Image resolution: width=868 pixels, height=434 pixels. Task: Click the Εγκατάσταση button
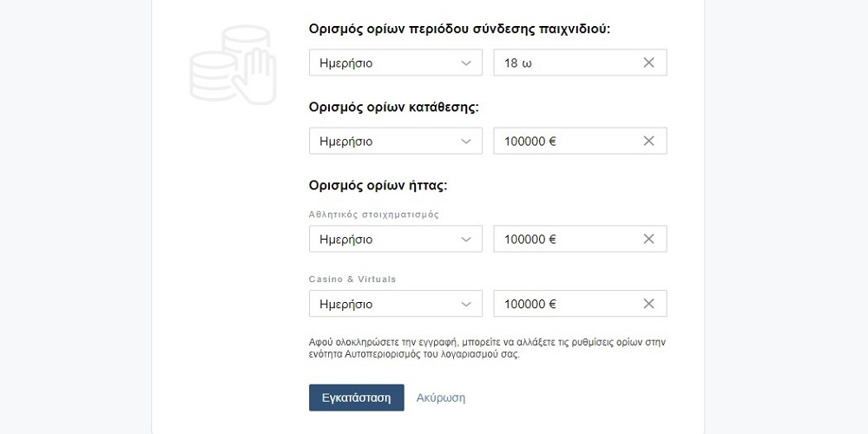click(x=357, y=398)
